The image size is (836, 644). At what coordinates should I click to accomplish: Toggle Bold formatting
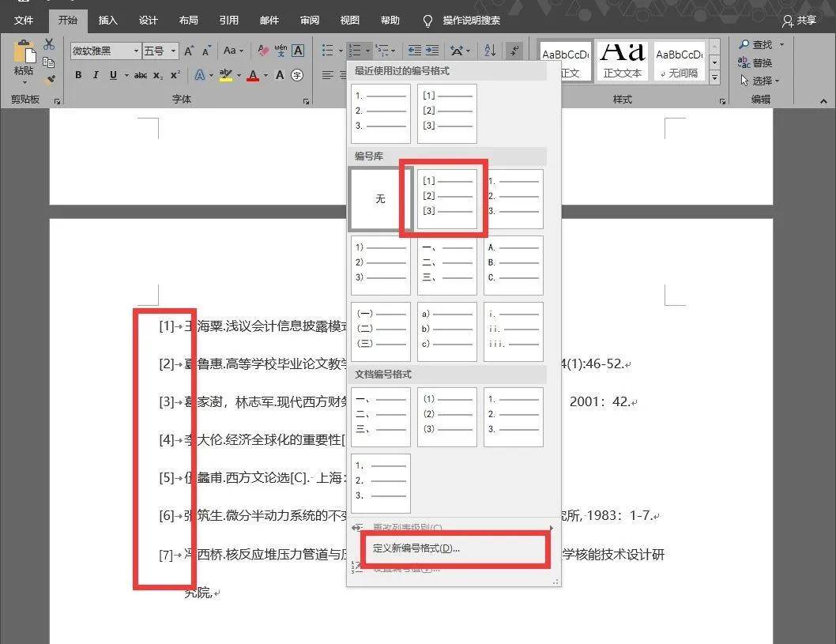coord(78,75)
